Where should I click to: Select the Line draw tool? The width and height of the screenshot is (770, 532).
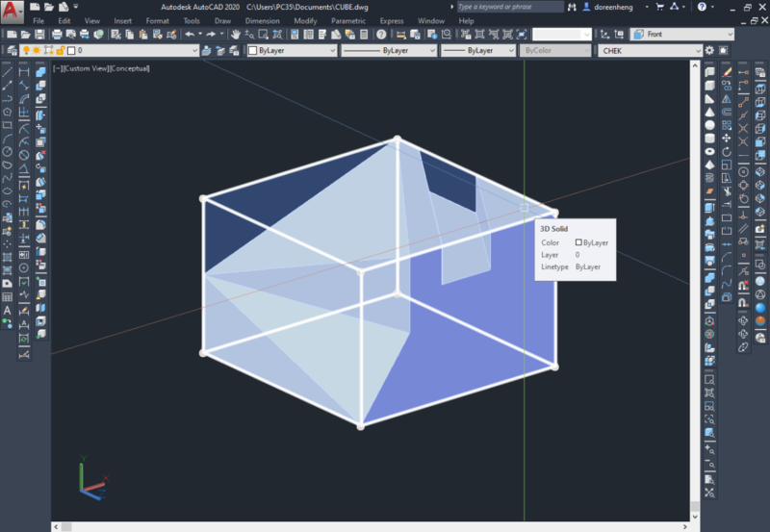(8, 72)
